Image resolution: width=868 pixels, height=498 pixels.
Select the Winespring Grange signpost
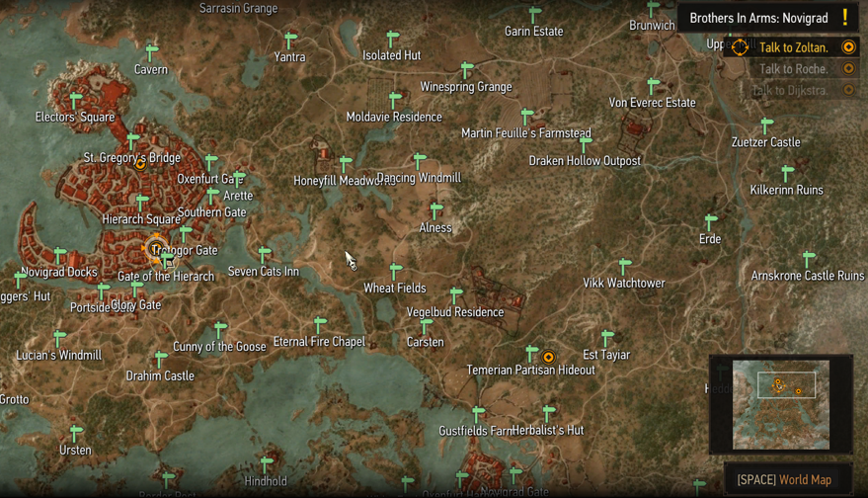point(467,70)
